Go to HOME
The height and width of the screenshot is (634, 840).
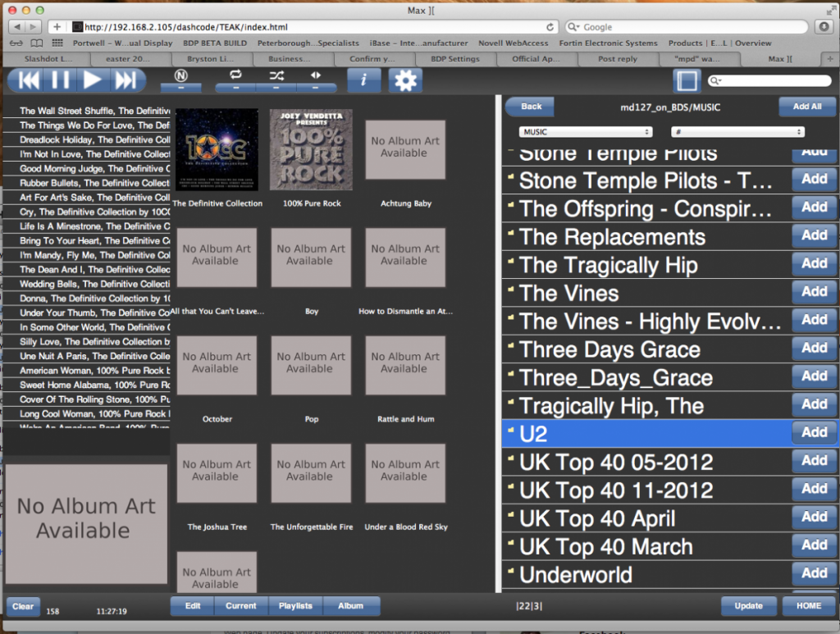808,605
